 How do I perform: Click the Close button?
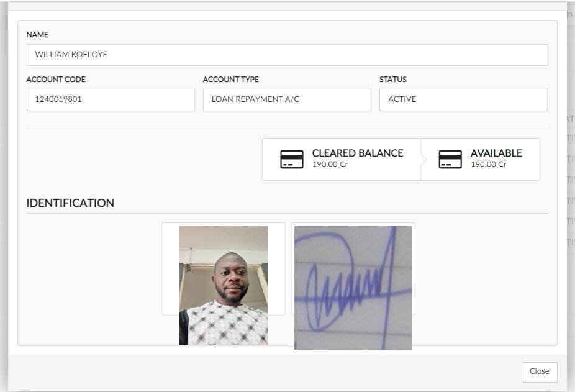(x=539, y=372)
